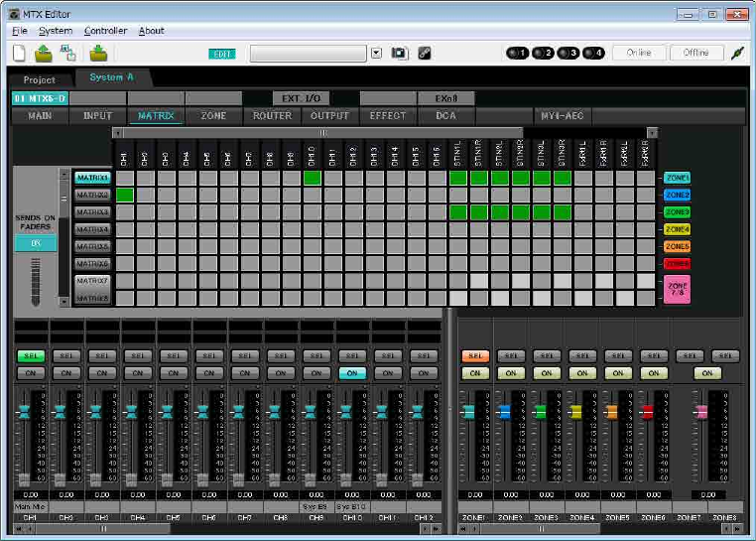Toggle ON button for ZONE1 channel
Image resolution: width=756 pixels, height=541 pixels.
[475, 373]
